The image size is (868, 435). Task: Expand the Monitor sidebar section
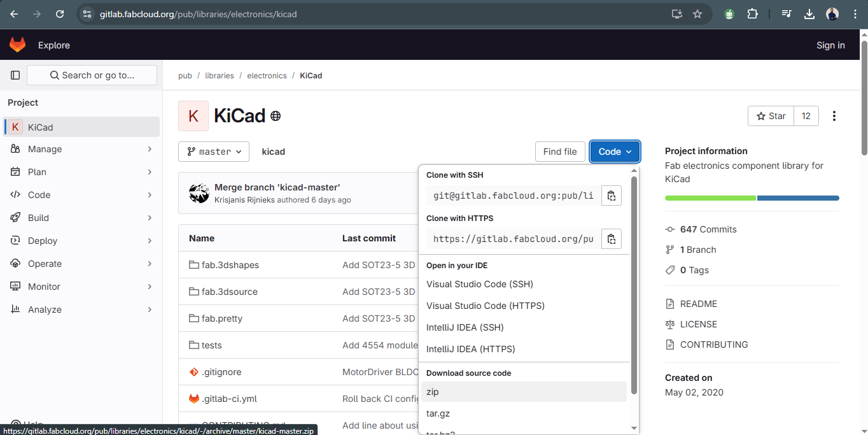(81, 287)
